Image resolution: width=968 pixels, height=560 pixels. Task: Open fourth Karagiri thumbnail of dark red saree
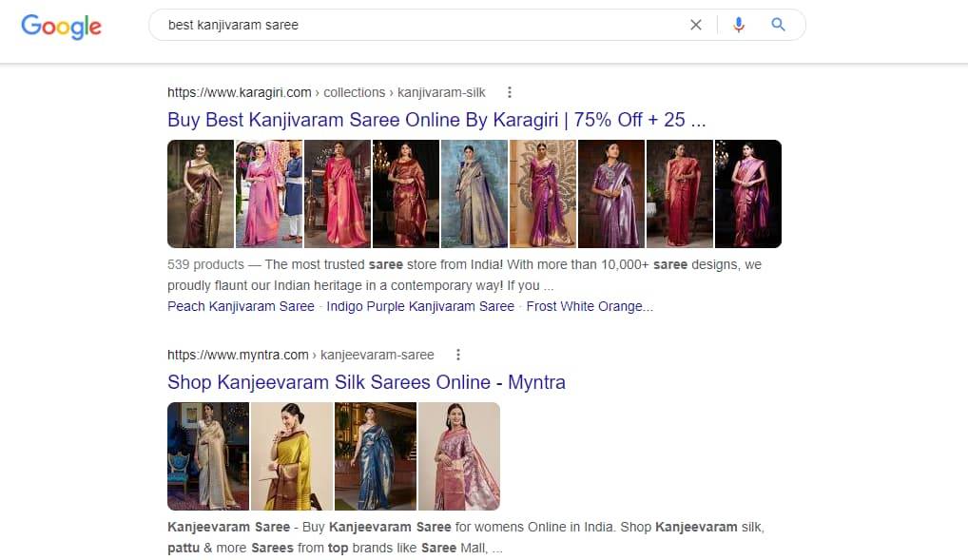[406, 194]
